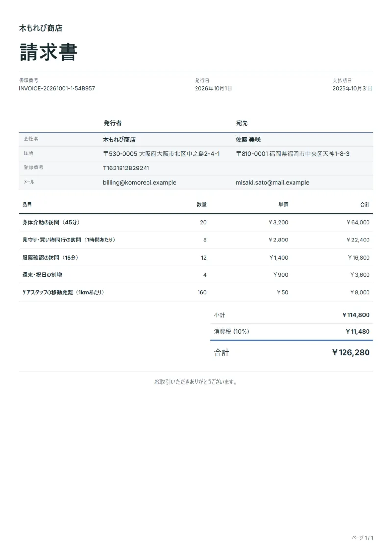Click line total ¥8,000

pos(360,292)
